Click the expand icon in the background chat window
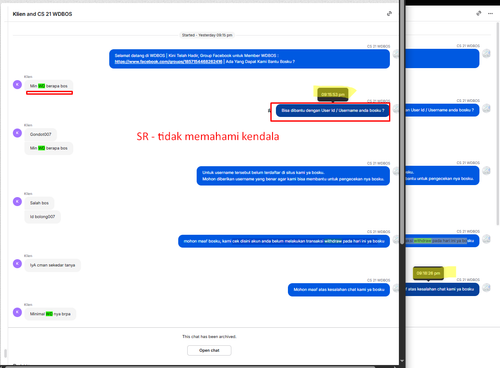Viewport: 500px width, 368px height. pyautogui.click(x=479, y=13)
